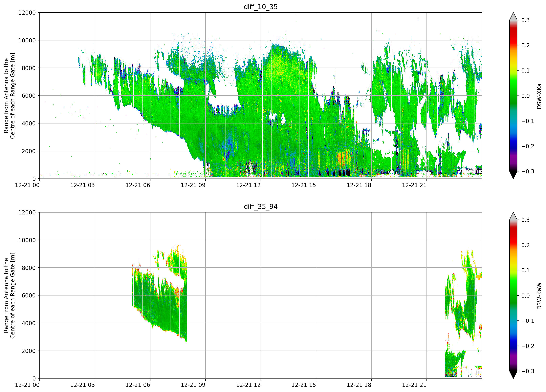Click top plot x-axis label 12-21 21
The width and height of the screenshot is (546, 392).
(x=414, y=185)
